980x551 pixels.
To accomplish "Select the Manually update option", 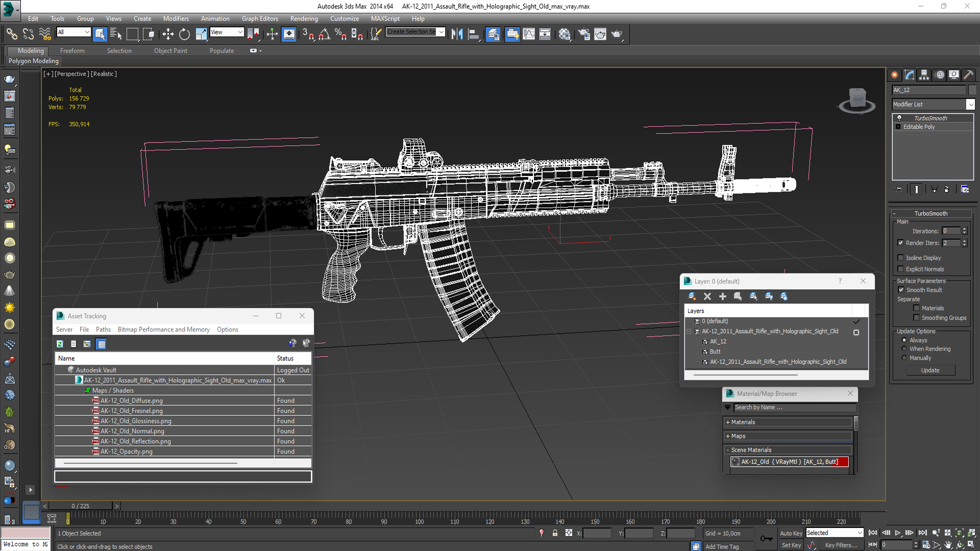I will tap(904, 358).
